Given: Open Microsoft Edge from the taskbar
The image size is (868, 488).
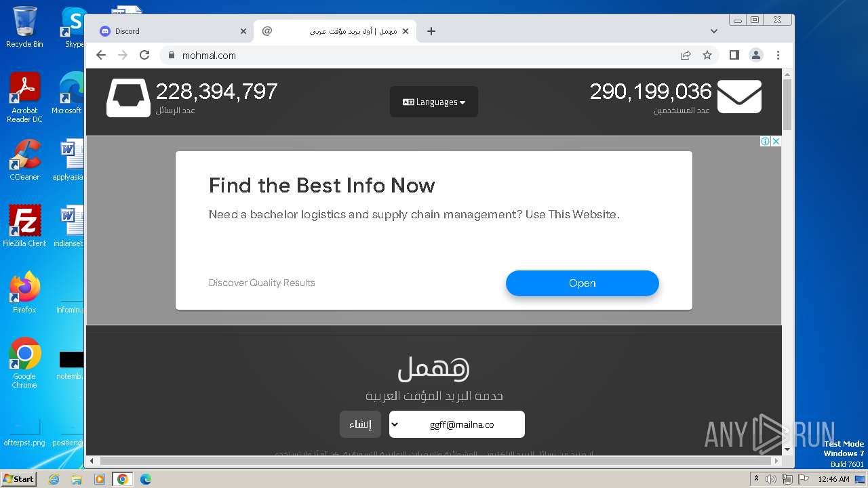Looking at the screenshot, I should [x=145, y=479].
